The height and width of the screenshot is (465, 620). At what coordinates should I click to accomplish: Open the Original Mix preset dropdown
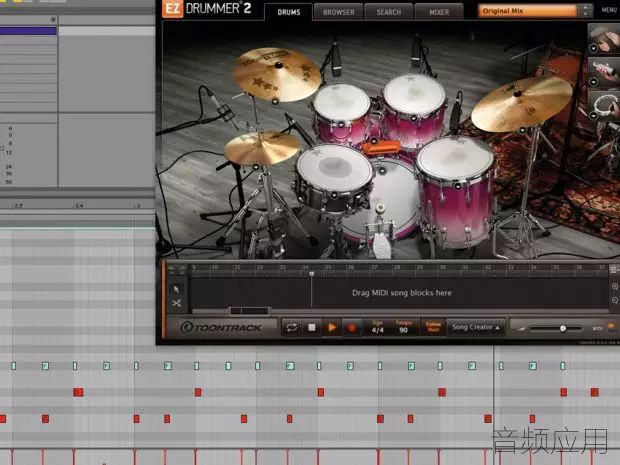[x=527, y=11]
